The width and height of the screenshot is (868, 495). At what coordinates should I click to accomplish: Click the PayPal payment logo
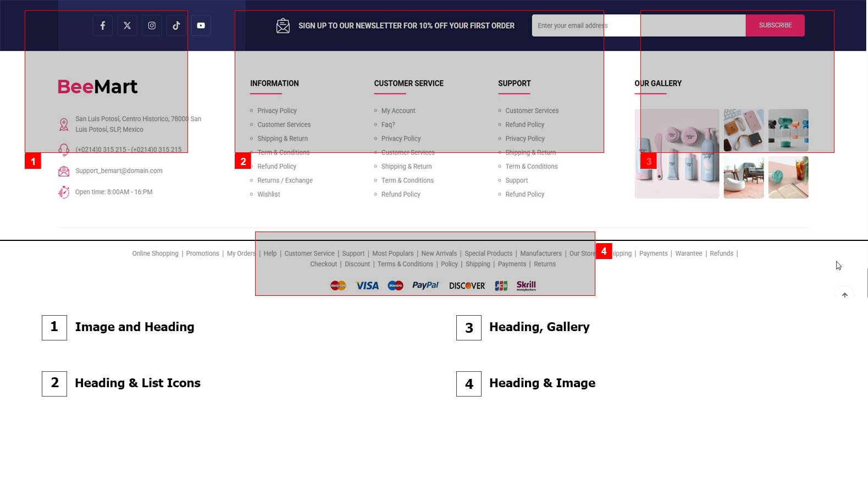pyautogui.click(x=425, y=285)
